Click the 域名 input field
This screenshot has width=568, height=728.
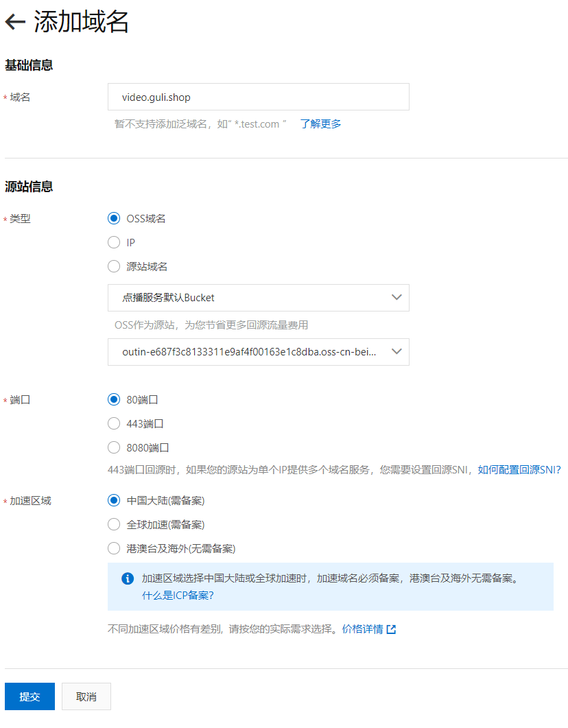tap(258, 97)
